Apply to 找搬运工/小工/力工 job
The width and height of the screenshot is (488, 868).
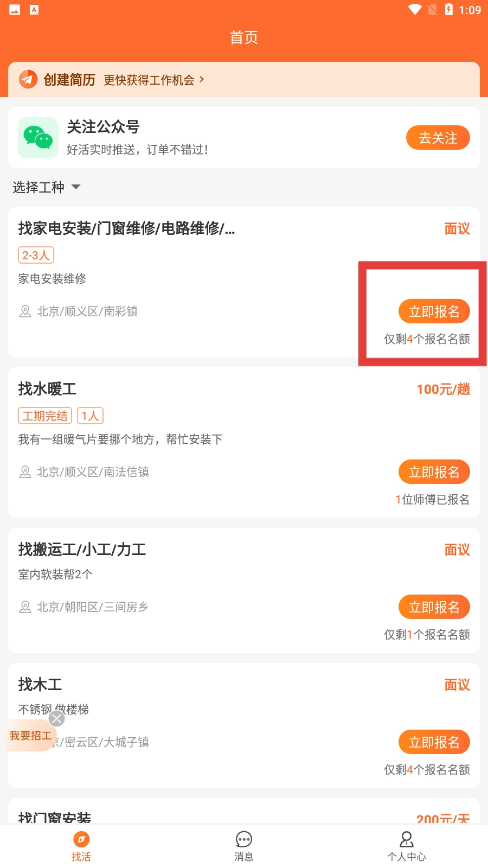[x=434, y=607]
